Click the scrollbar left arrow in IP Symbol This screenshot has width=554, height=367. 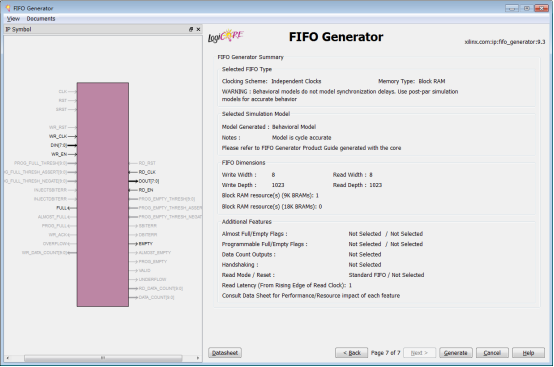click(8, 358)
